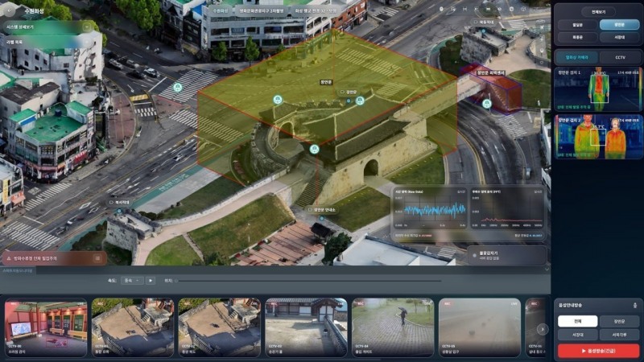Open the 장안문 감지 1 thermal image
Viewport: 644px width, 362px height.
[x=598, y=89]
